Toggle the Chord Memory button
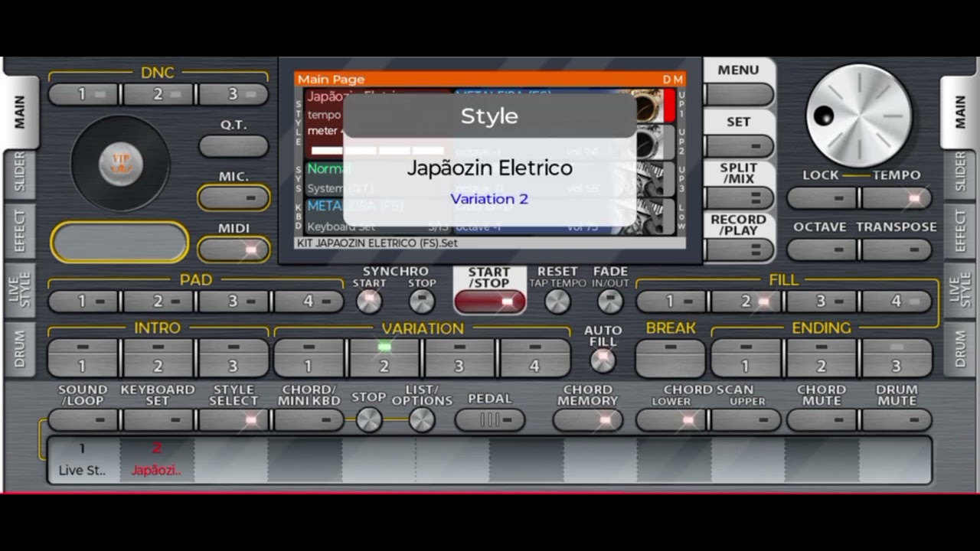 pos(587,419)
